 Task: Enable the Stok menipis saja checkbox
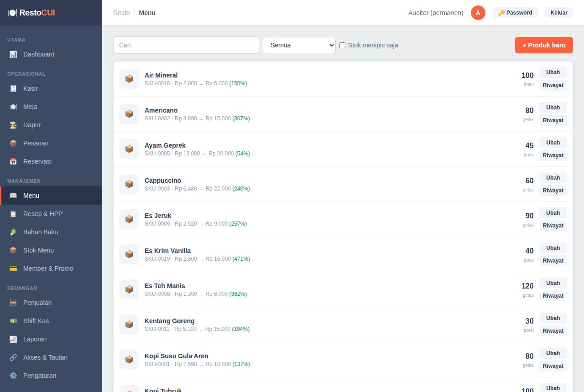tap(343, 45)
